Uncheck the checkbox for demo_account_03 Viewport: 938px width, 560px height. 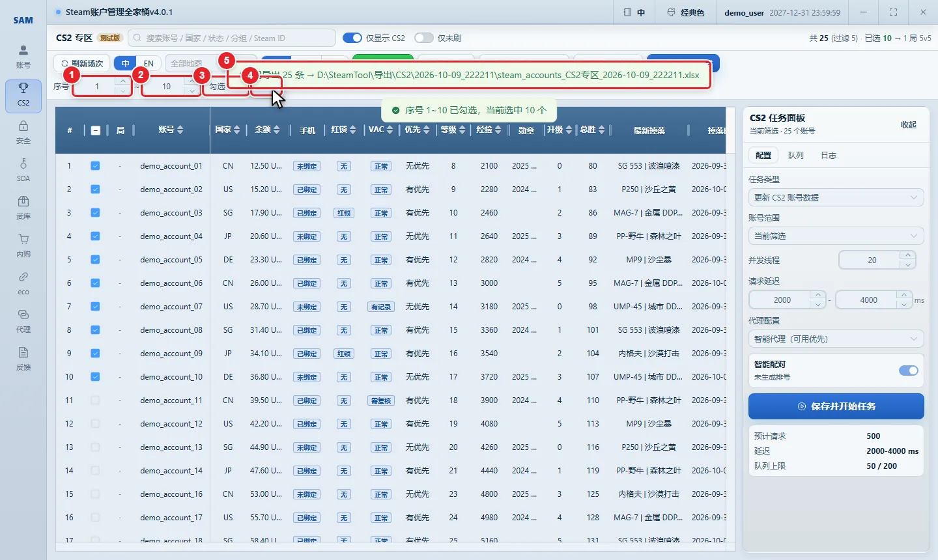[x=95, y=213]
